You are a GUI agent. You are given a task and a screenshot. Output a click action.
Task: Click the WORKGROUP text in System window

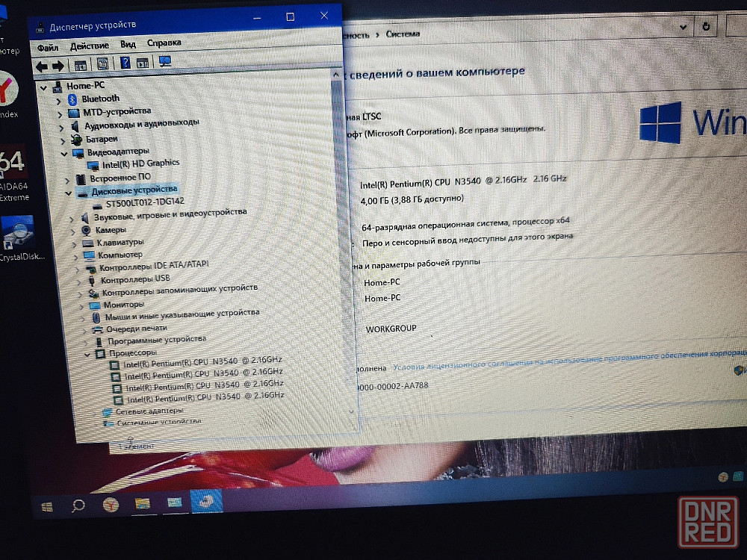(x=391, y=329)
